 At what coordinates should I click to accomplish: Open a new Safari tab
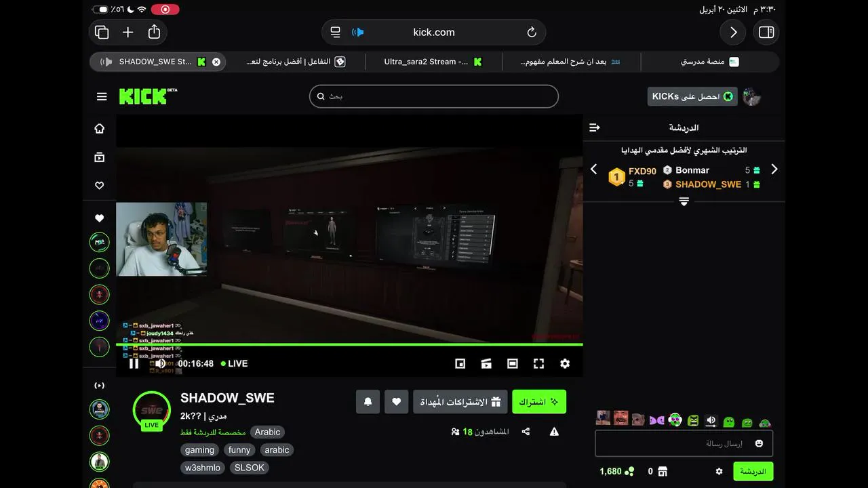[x=128, y=32]
